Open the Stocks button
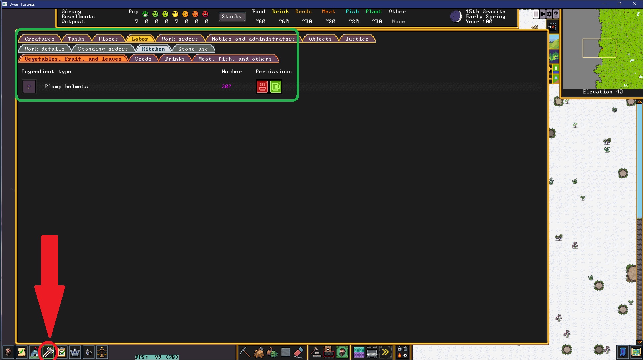 pos(231,16)
